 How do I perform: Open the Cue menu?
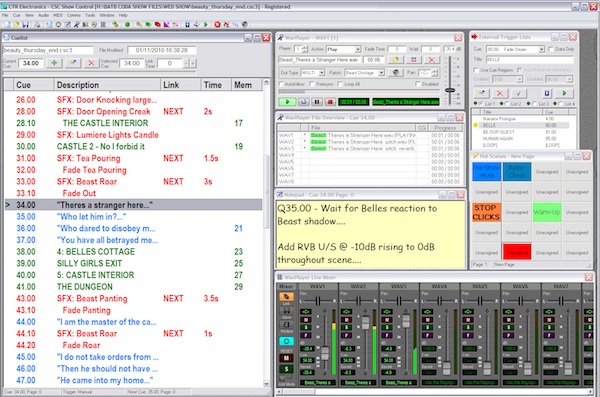(x=16, y=15)
